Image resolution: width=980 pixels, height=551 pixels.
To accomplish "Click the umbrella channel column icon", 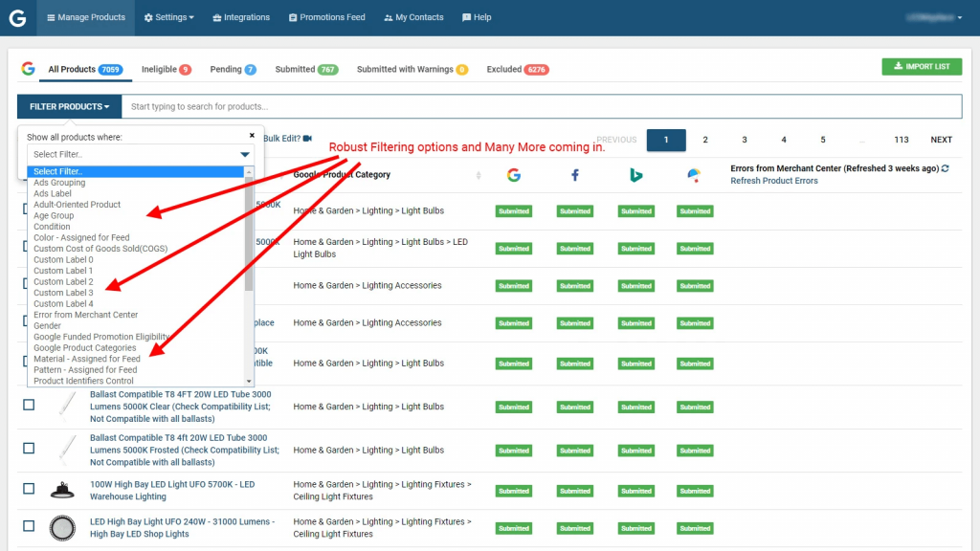I will point(695,175).
